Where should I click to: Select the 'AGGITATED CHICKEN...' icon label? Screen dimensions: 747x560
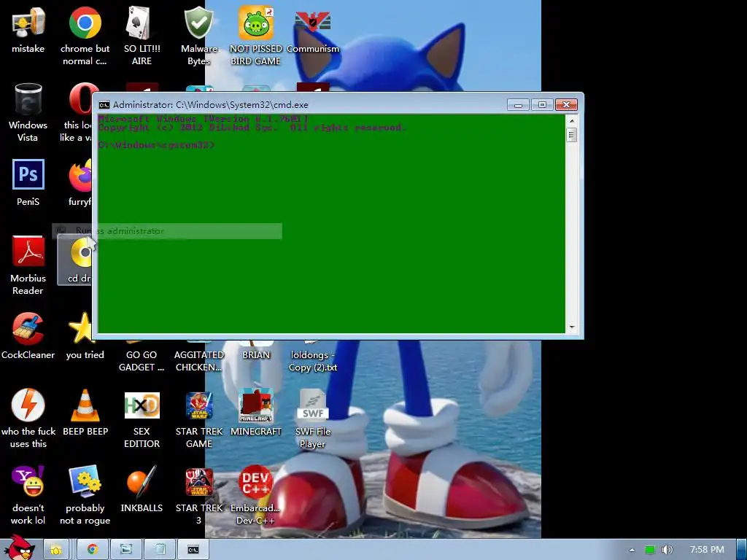tap(198, 361)
